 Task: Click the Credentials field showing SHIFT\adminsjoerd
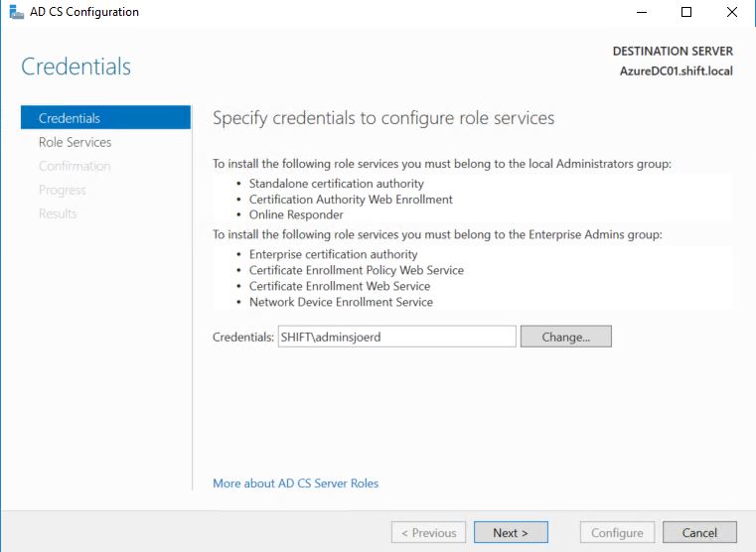pos(396,337)
